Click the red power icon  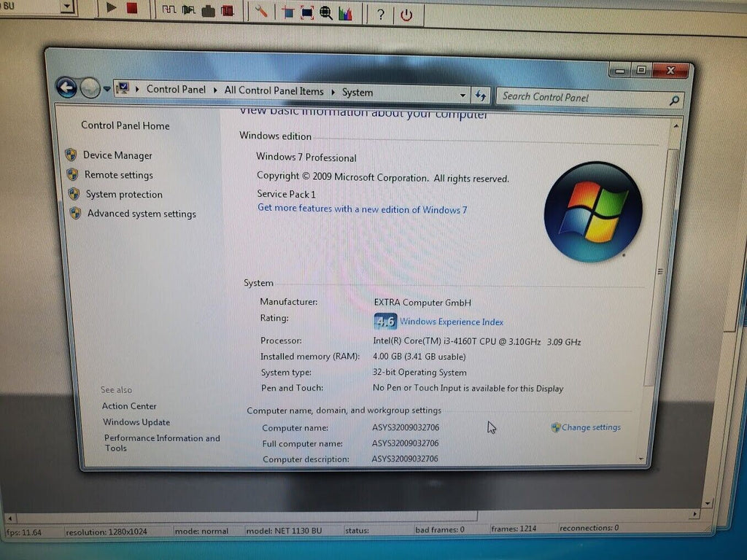[406, 15]
